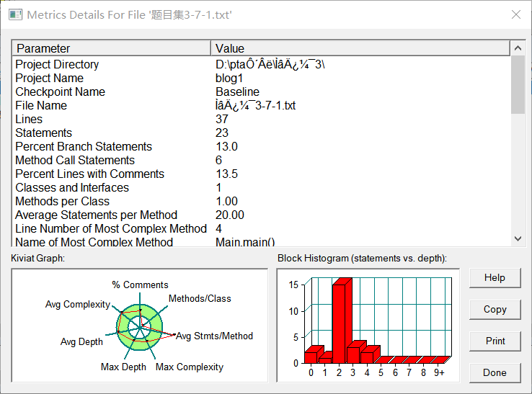This screenshot has width=532, height=394.
Task: Click the scrollbar down arrow
Action: pos(518,238)
